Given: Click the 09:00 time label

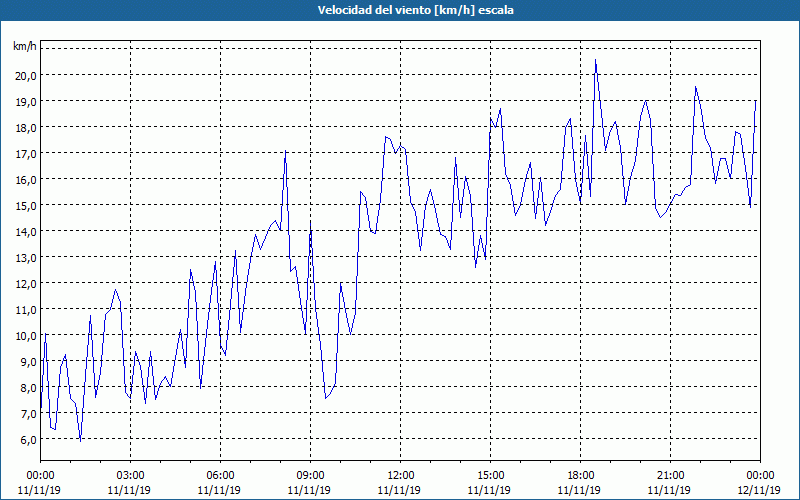Looking at the screenshot, I should (311, 476).
